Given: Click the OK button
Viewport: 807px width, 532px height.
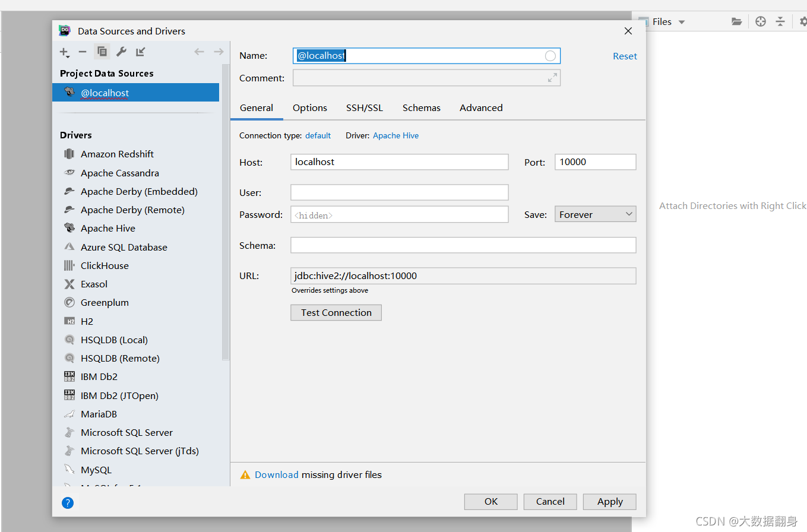Looking at the screenshot, I should coord(491,502).
